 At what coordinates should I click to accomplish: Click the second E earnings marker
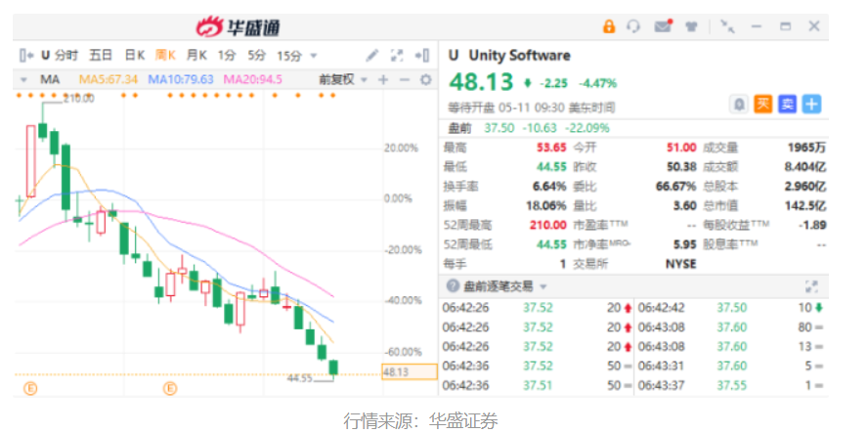tap(169, 389)
